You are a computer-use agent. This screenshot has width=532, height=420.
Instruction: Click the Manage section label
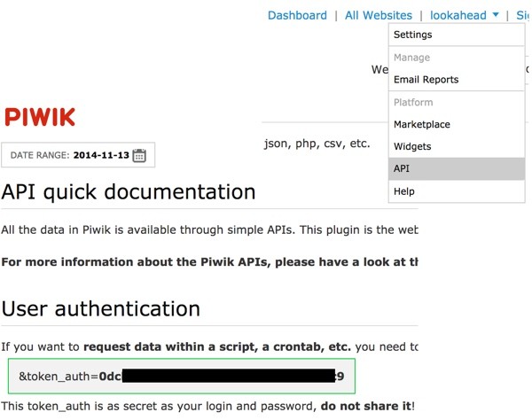[411, 58]
